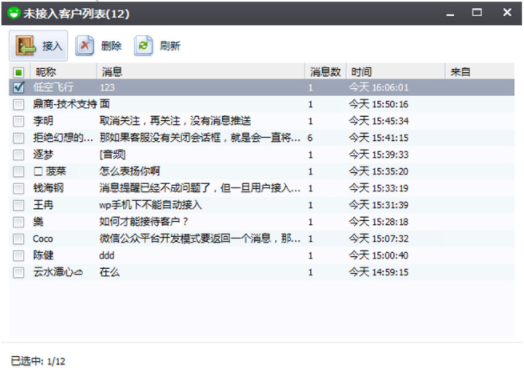The height and width of the screenshot is (392, 524).
Task: Click the [音频] message
Action: [x=112, y=155]
